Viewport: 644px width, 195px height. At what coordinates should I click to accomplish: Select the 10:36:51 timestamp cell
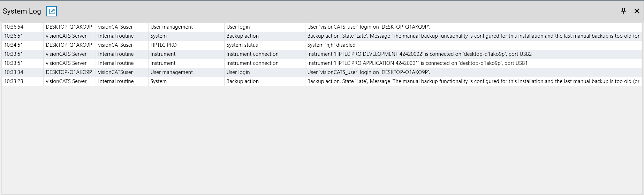14,36
